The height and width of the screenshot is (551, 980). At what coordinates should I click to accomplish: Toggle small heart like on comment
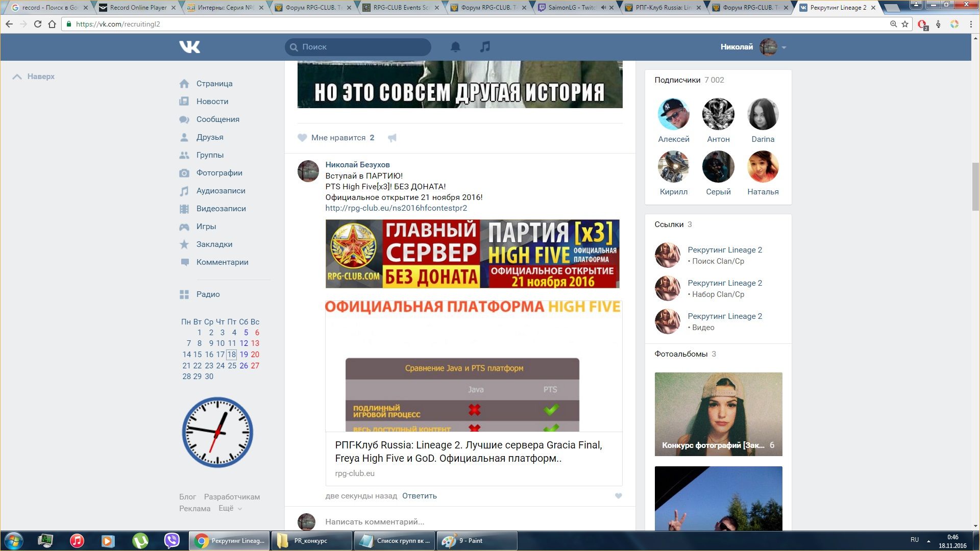[618, 496]
